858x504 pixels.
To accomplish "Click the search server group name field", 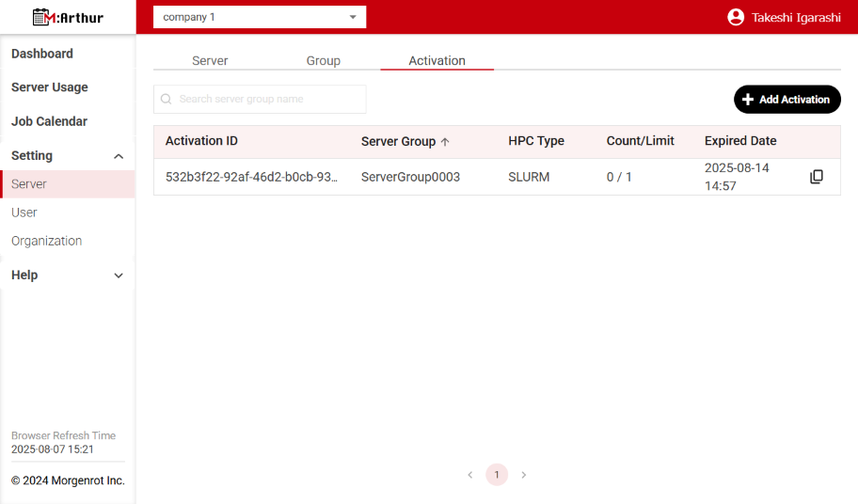I will coord(268,99).
